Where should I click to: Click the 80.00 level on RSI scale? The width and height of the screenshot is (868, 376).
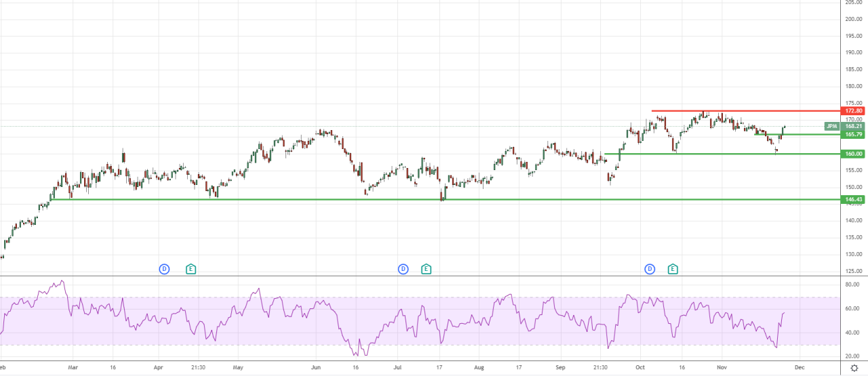click(853, 285)
